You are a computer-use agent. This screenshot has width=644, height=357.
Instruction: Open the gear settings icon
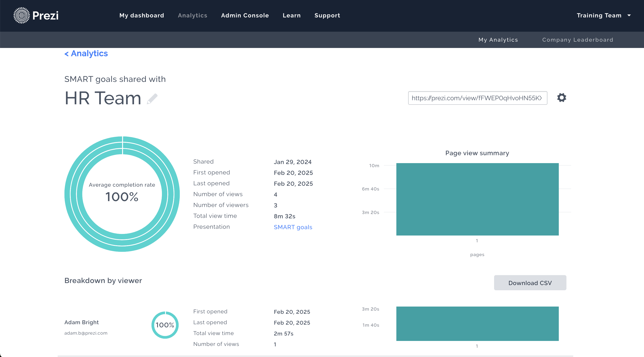[x=561, y=98]
